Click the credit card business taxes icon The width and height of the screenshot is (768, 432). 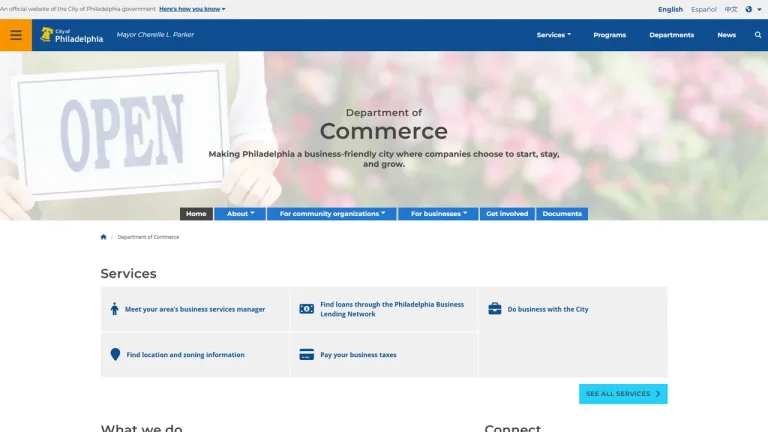pos(307,354)
